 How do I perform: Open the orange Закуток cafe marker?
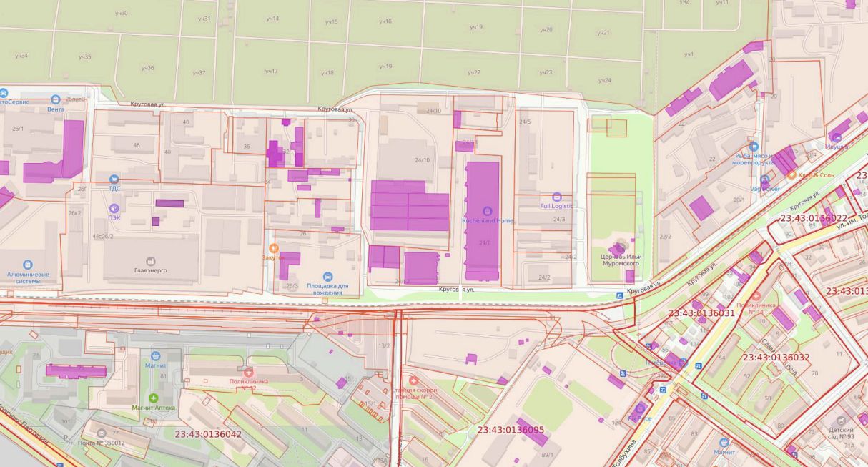tap(273, 247)
